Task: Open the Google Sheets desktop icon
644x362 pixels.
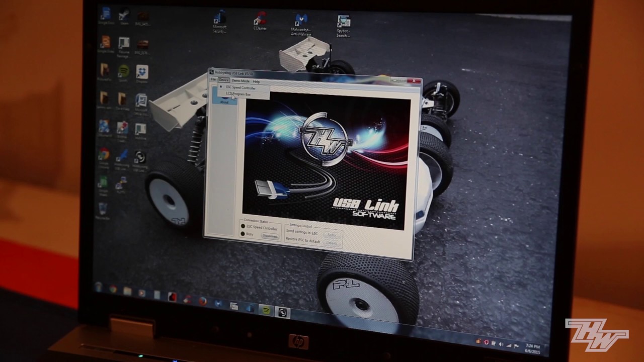Action: 103,185
